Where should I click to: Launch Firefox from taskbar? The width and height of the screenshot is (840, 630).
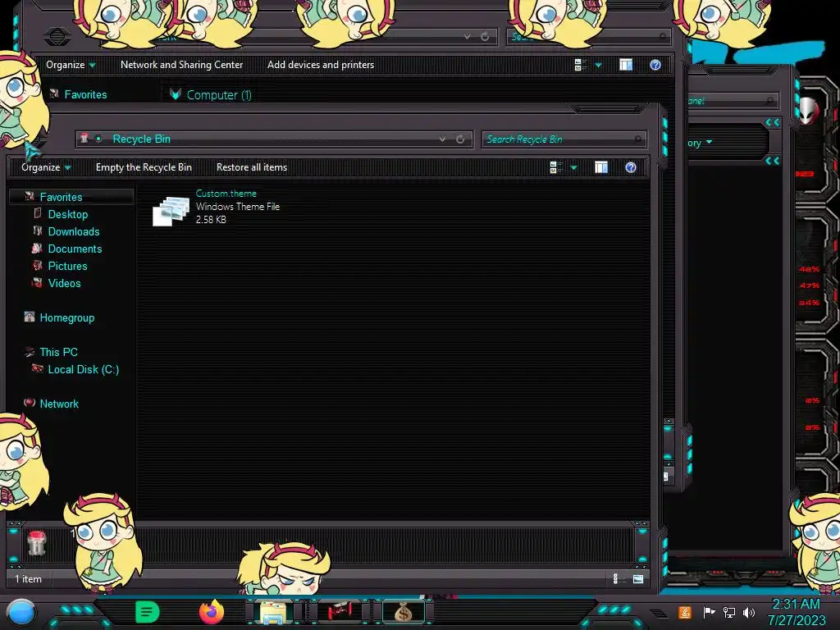[212, 612]
